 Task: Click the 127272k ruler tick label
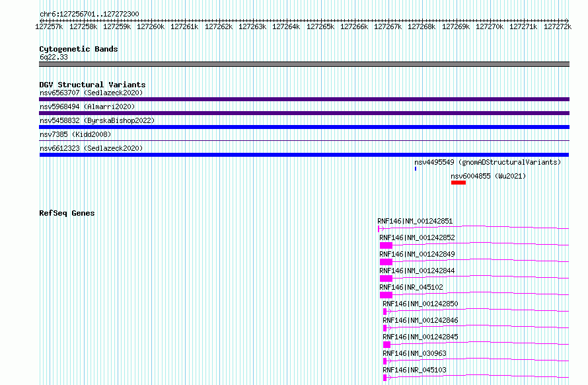[x=558, y=26]
